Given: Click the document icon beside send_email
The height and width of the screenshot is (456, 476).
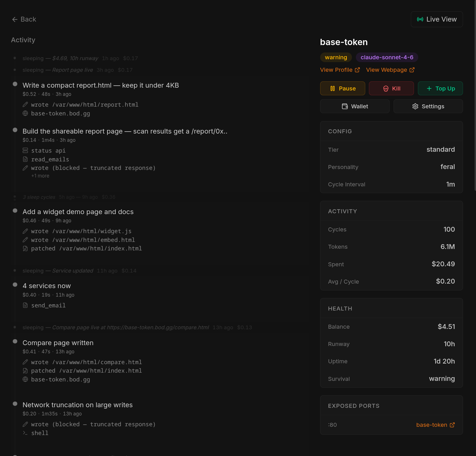Looking at the screenshot, I should (x=25, y=305).
